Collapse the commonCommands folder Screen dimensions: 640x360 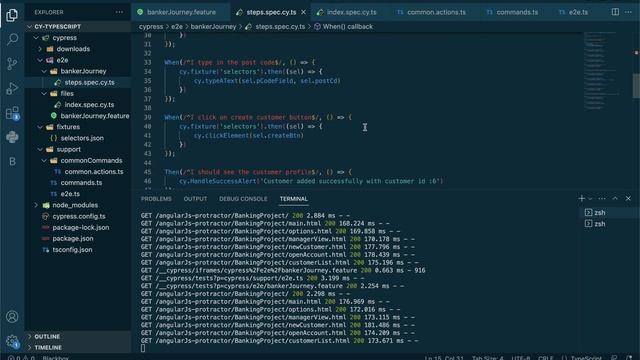pyautogui.click(x=78, y=160)
